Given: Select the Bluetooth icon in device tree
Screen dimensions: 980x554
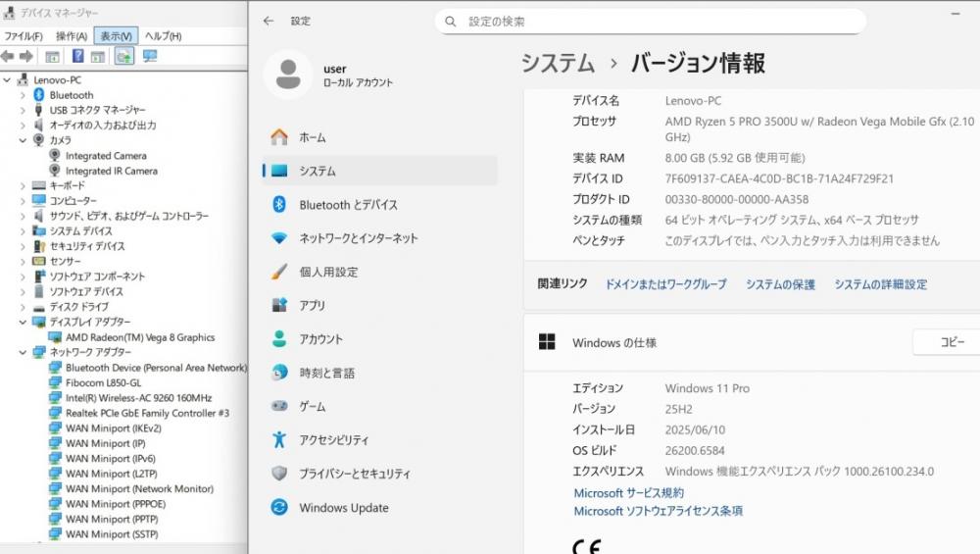Looking at the screenshot, I should 39,94.
